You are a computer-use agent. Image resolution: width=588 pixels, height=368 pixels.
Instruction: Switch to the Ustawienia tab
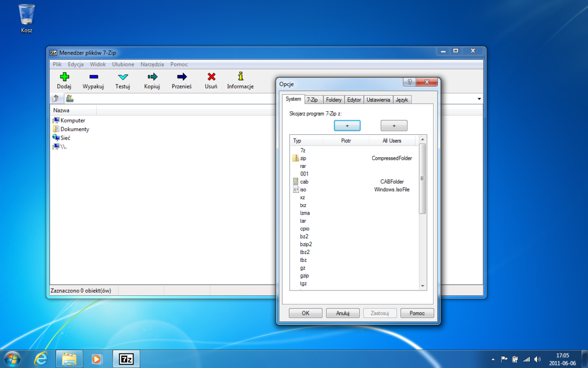378,100
